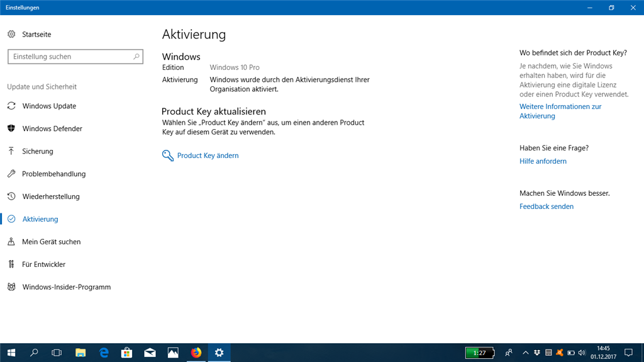Click the Startseite gear icon

[x=11, y=34]
